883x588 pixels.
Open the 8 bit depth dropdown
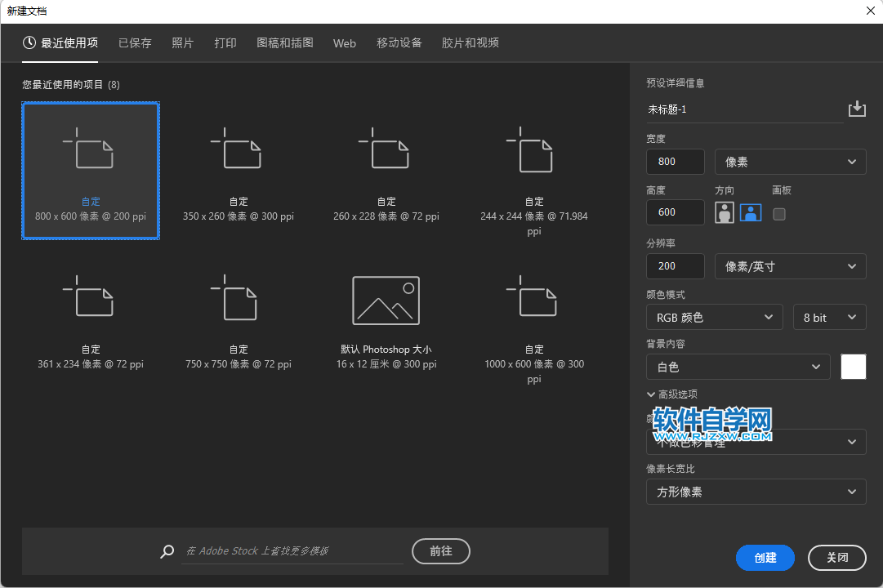[x=830, y=317]
